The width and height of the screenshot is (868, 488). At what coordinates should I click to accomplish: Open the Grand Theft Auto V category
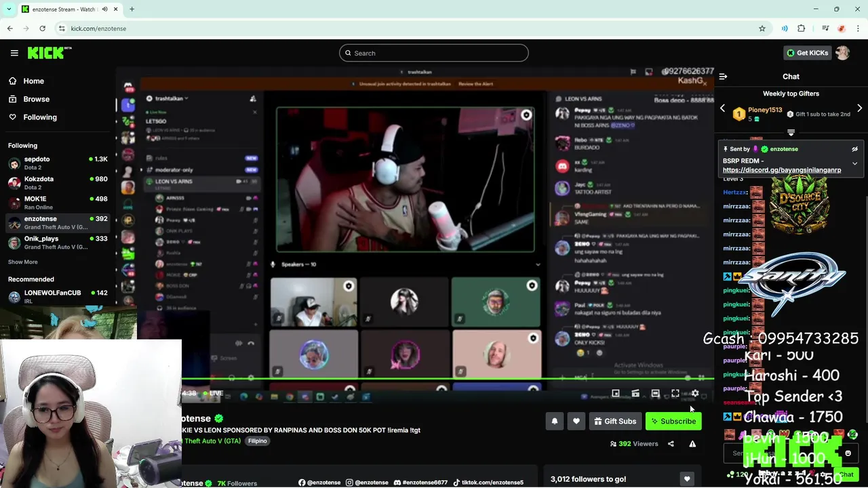[x=212, y=441]
